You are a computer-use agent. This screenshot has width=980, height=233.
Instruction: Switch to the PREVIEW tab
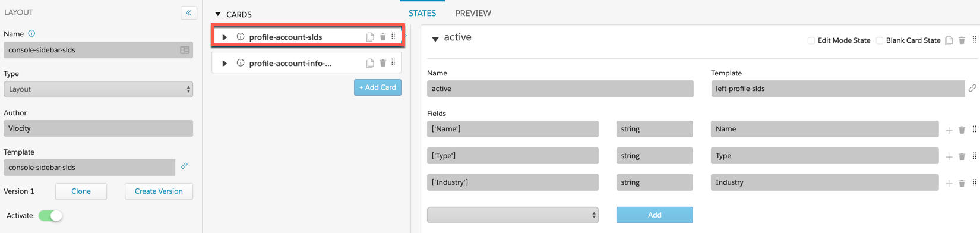click(473, 13)
